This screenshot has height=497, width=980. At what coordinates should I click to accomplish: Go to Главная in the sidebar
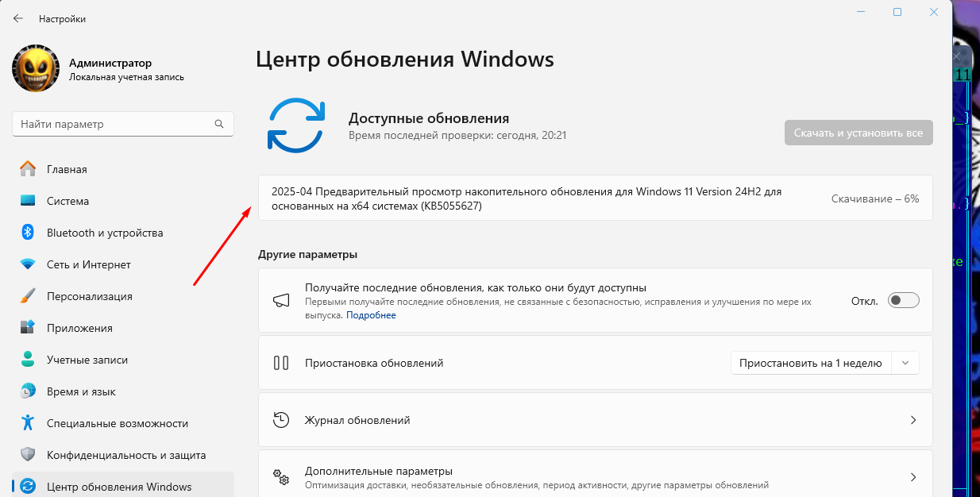pos(123,169)
